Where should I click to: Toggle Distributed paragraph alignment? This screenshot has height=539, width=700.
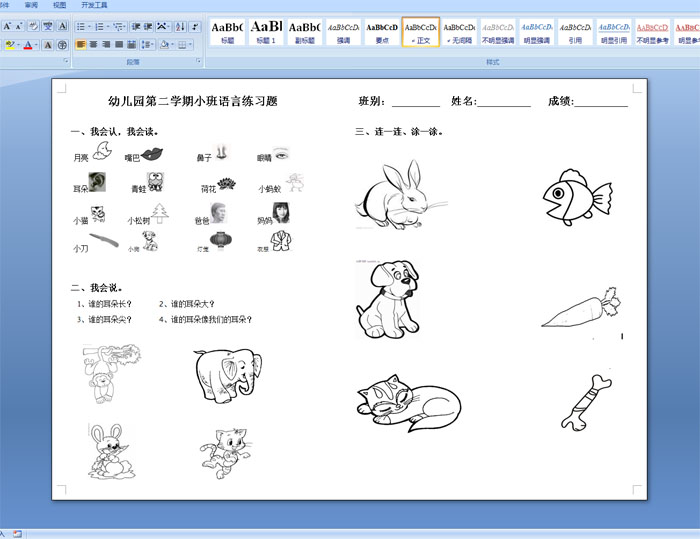(131, 45)
